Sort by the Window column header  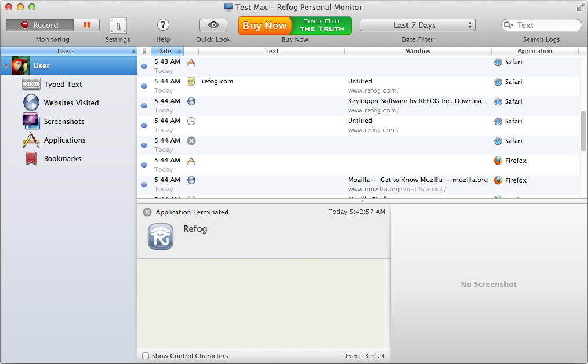418,51
